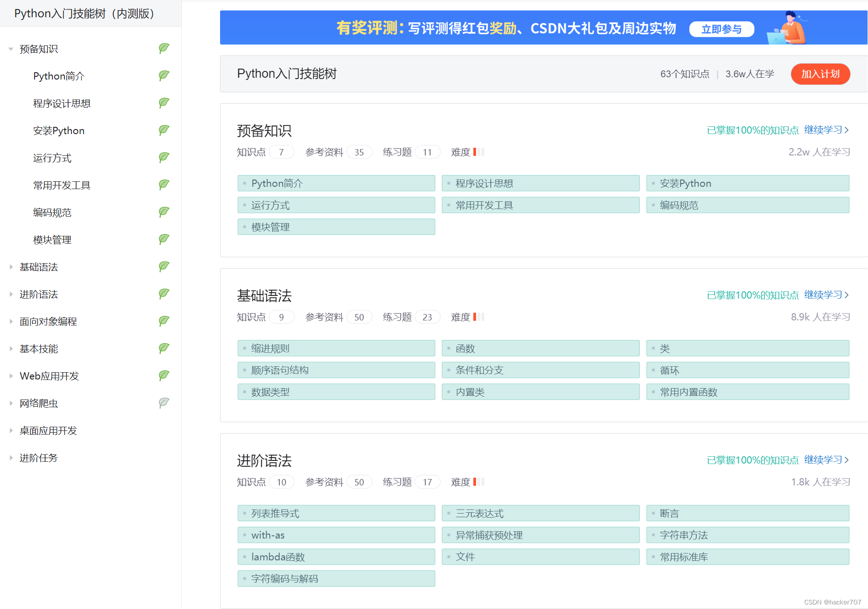
Task: Click the 3.6w人在学 text in the header
Action: pos(750,74)
